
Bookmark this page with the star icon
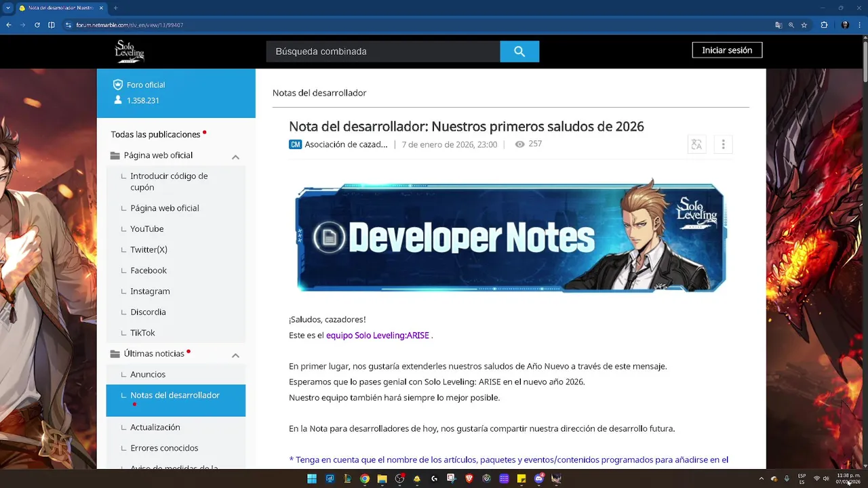pos(804,25)
